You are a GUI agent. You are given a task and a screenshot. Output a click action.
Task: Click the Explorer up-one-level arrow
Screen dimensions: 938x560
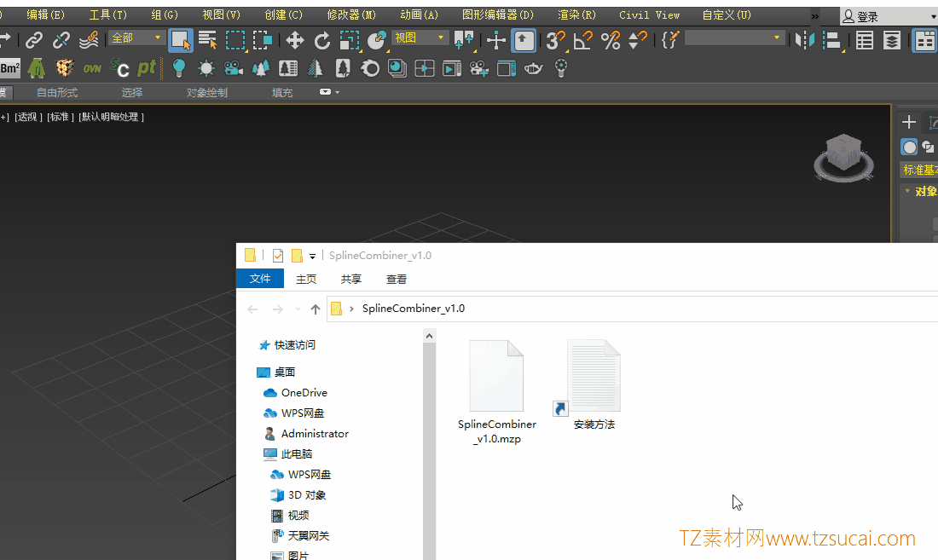pos(316,309)
